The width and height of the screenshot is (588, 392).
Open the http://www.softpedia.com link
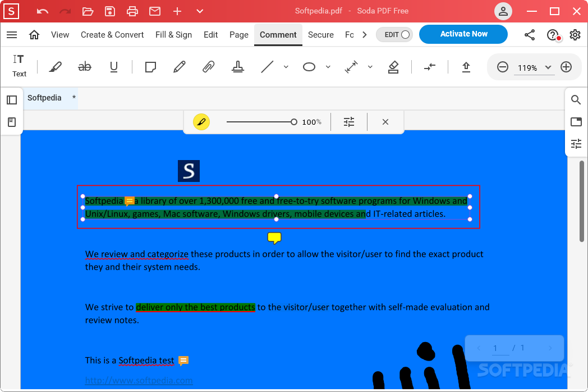click(x=139, y=380)
